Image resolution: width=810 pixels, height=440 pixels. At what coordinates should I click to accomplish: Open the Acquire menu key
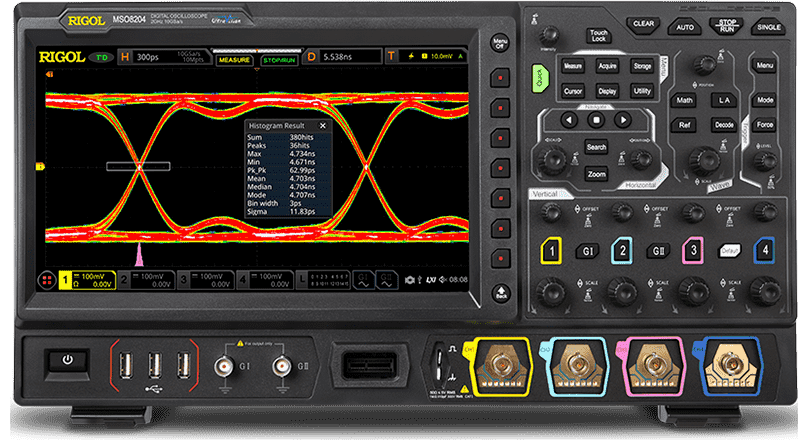(x=607, y=66)
